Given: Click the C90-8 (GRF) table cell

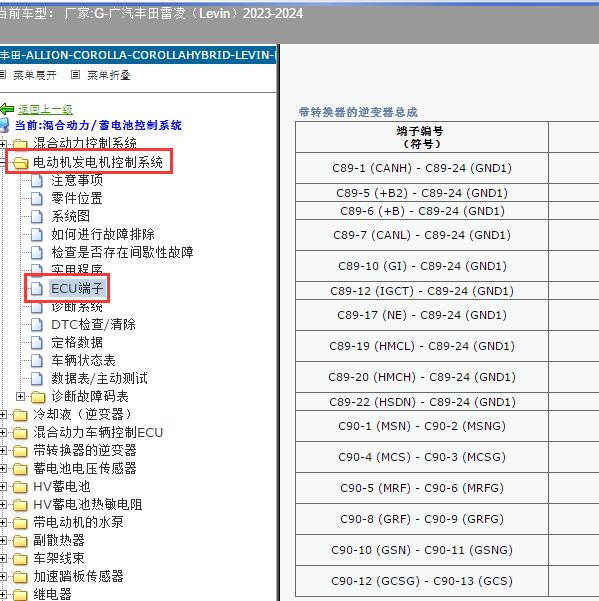Looking at the screenshot, I should pyautogui.click(x=422, y=519).
